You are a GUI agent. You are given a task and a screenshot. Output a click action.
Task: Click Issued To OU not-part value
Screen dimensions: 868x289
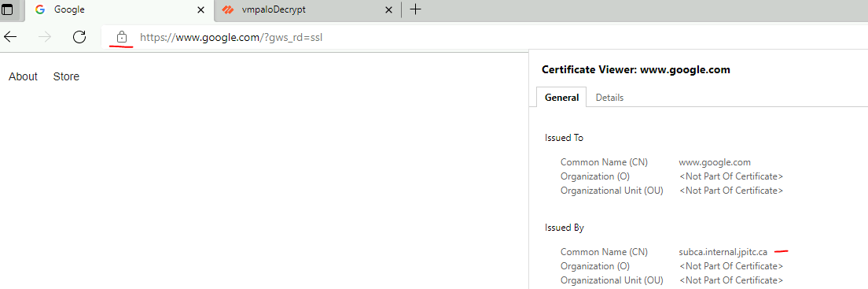tap(731, 191)
